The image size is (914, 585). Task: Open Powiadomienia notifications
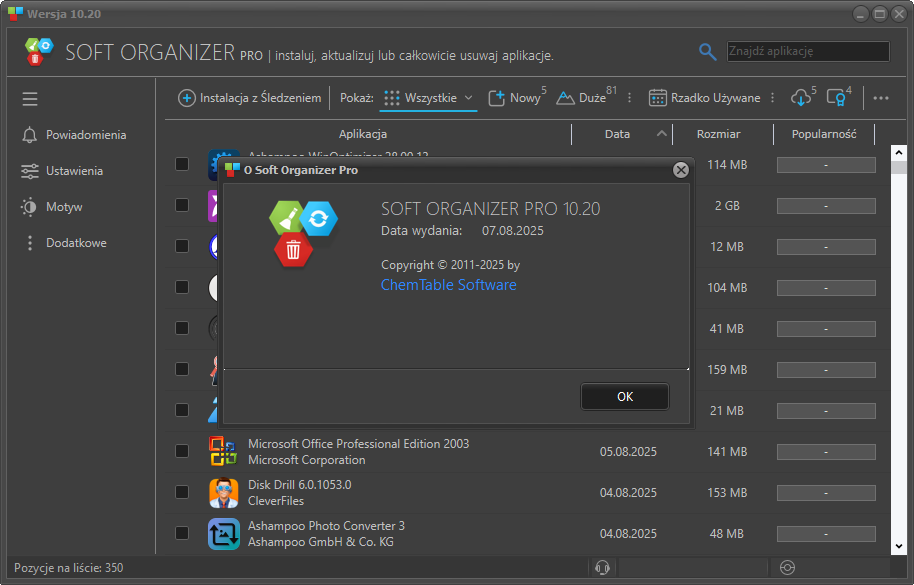pyautogui.click(x=74, y=135)
